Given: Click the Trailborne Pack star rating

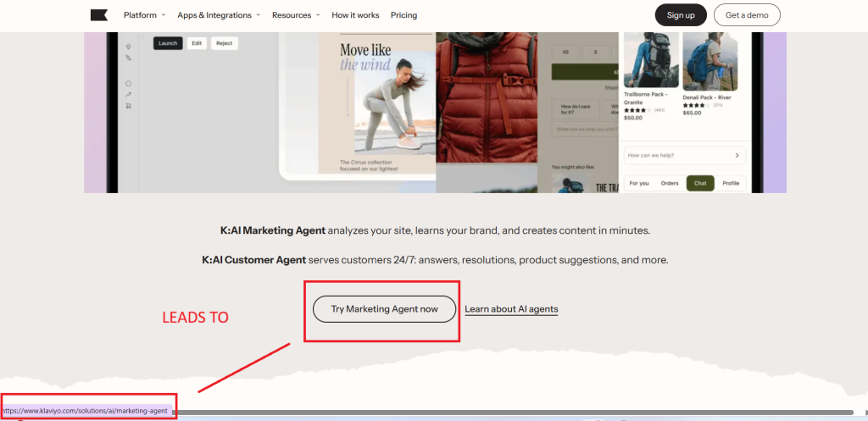Looking at the screenshot, I should 637,110.
